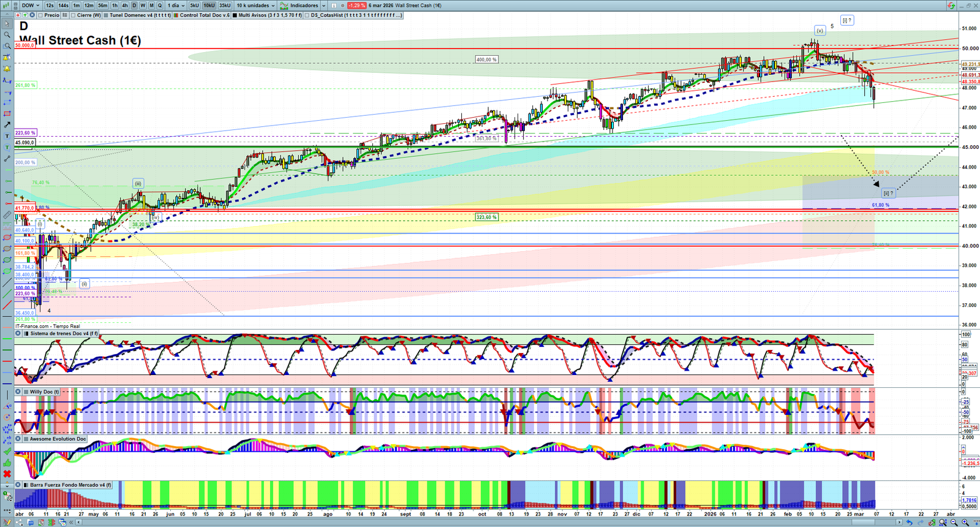Switch to the 4h timeframe
This screenshot has width=980, height=527.
point(125,6)
